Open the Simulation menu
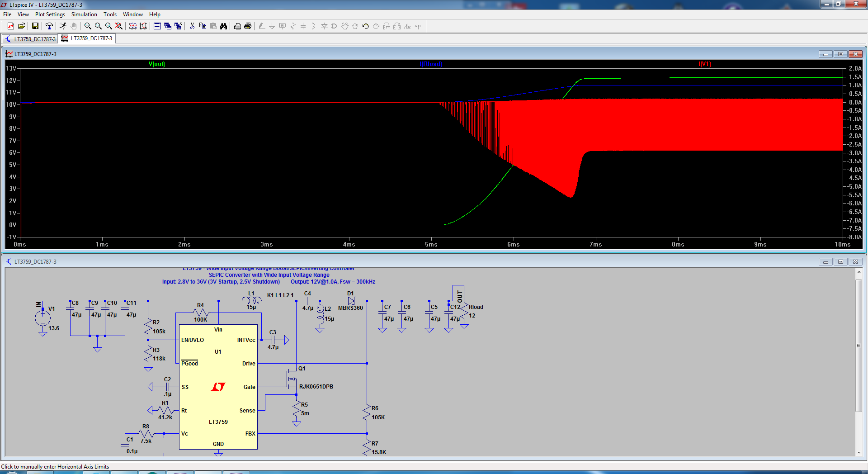Viewport: 868px width, 474px height. point(84,14)
